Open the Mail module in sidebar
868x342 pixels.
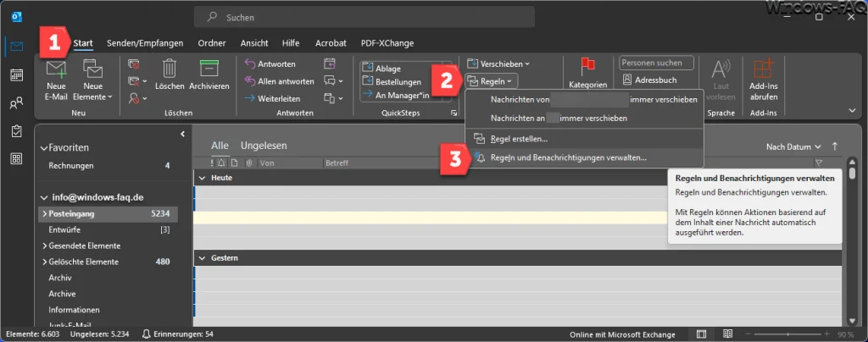(16, 47)
